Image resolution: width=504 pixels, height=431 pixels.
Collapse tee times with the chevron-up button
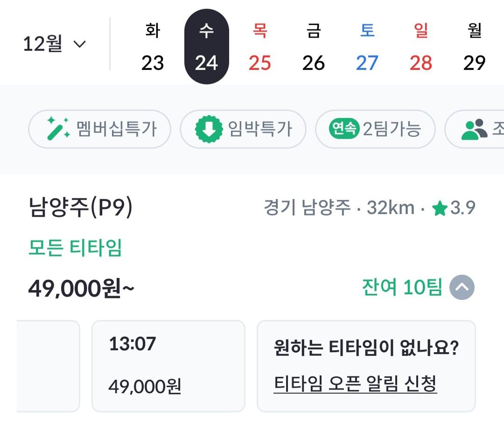pos(462,287)
